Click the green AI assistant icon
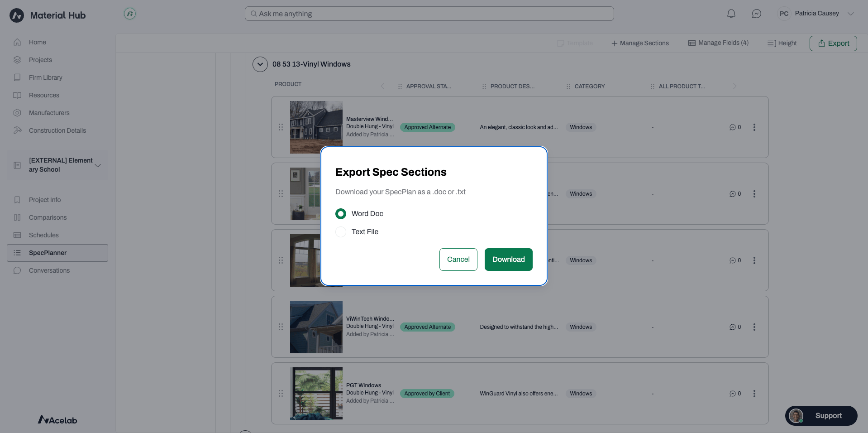Image resolution: width=868 pixels, height=433 pixels. tap(130, 14)
